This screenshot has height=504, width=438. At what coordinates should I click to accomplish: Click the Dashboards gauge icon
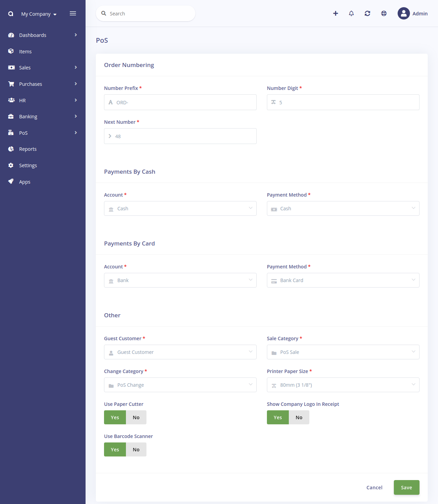click(11, 35)
